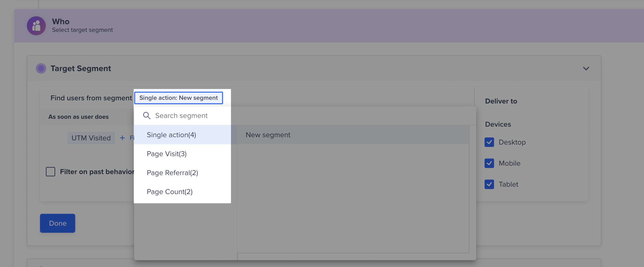The width and height of the screenshot is (644, 267).
Task: Click the Target Segment heading
Action: point(81,68)
